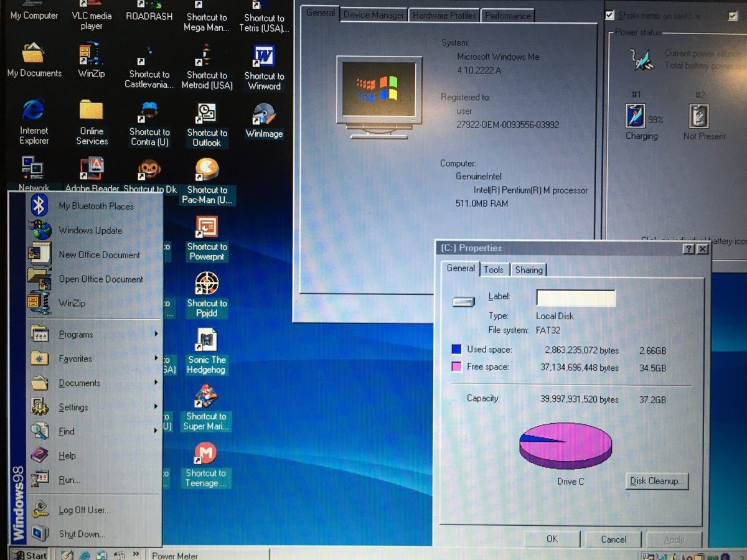Select General tab in System Properties
This screenshot has width=747, height=560.
point(321,13)
